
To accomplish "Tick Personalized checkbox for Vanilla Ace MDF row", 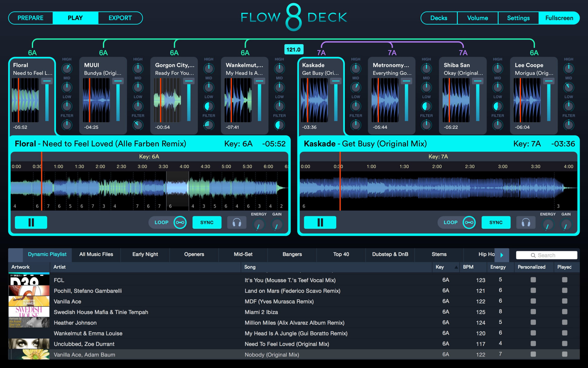I will click(533, 301).
